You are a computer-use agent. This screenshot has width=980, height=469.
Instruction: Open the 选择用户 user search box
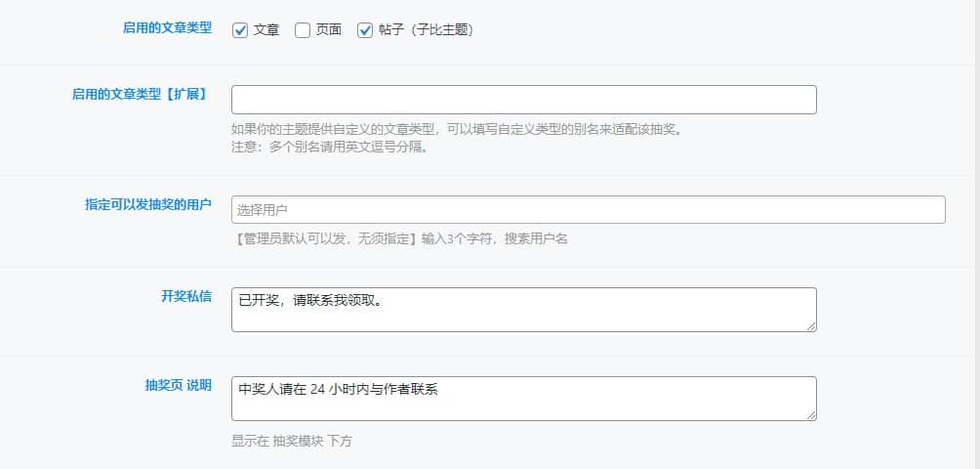(589, 209)
